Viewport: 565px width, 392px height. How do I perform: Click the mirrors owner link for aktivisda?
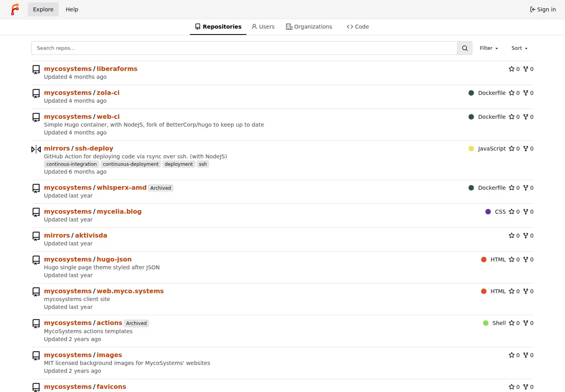[57, 235]
